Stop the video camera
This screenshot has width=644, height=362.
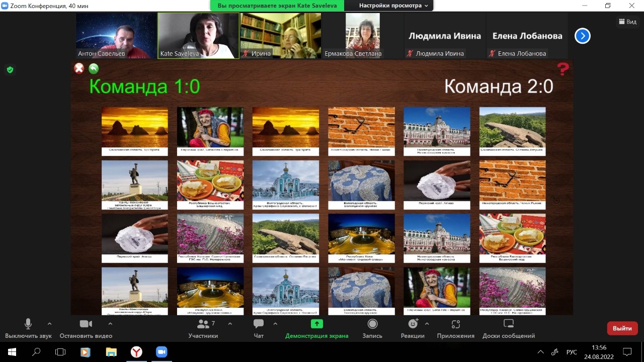click(x=86, y=328)
